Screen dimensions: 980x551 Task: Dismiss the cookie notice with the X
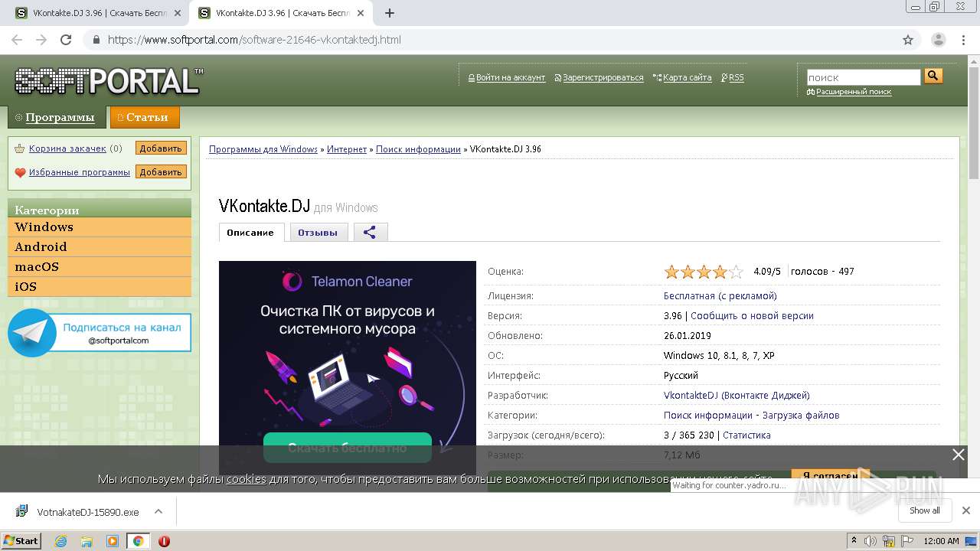point(958,455)
